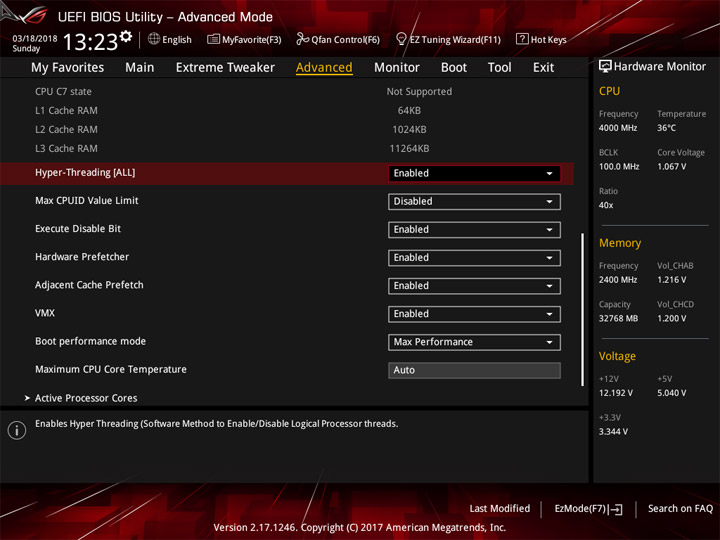Open Hyper-Threading [ALL] dropdown
The width and height of the screenshot is (720, 540).
[x=474, y=174]
